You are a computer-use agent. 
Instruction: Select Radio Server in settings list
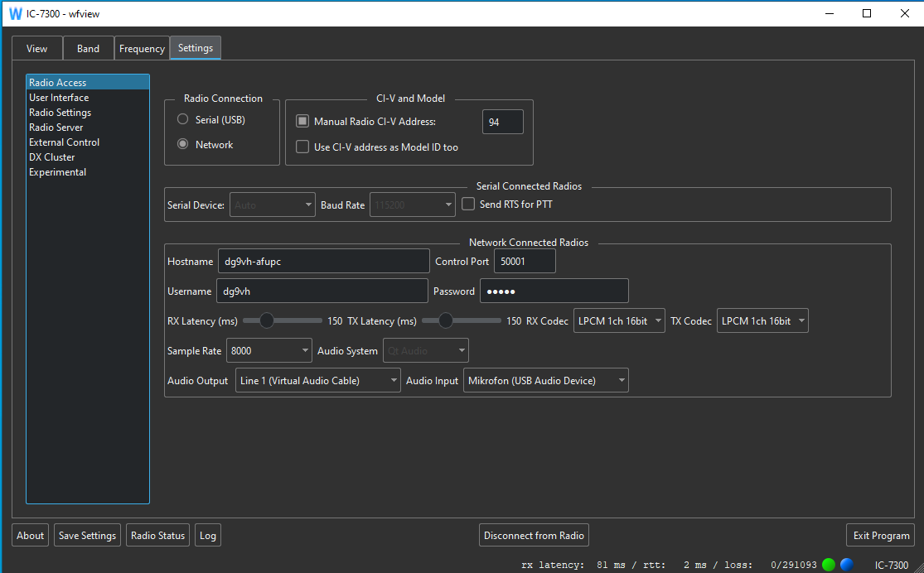(x=56, y=128)
